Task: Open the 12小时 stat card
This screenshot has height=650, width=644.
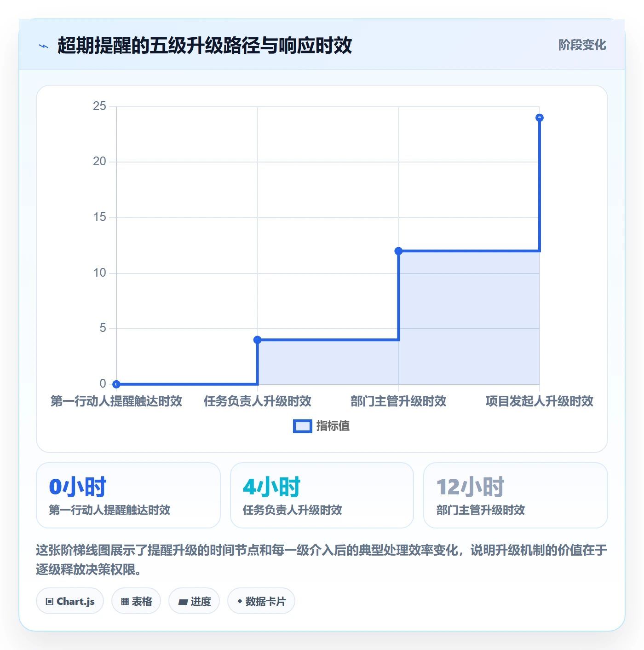Action: click(516, 495)
